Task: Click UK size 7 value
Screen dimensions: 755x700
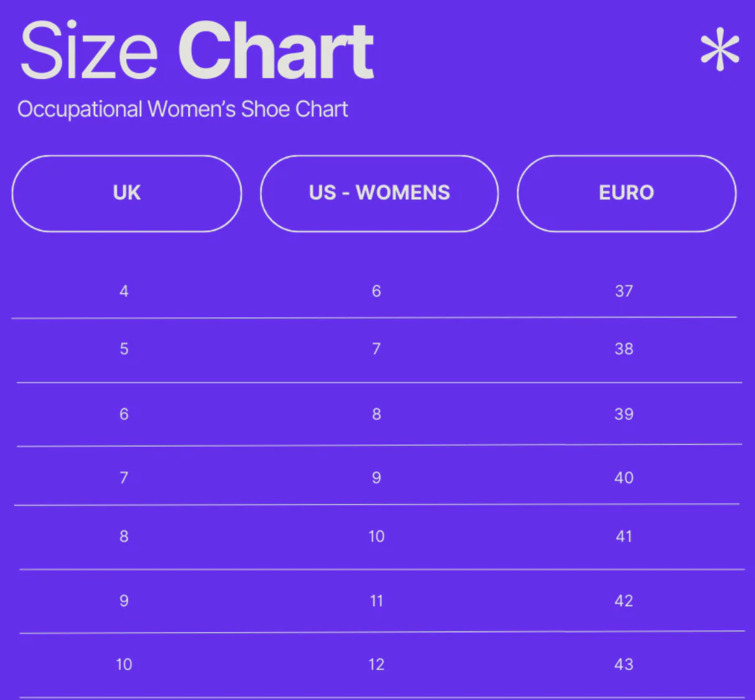Action: 124,478
